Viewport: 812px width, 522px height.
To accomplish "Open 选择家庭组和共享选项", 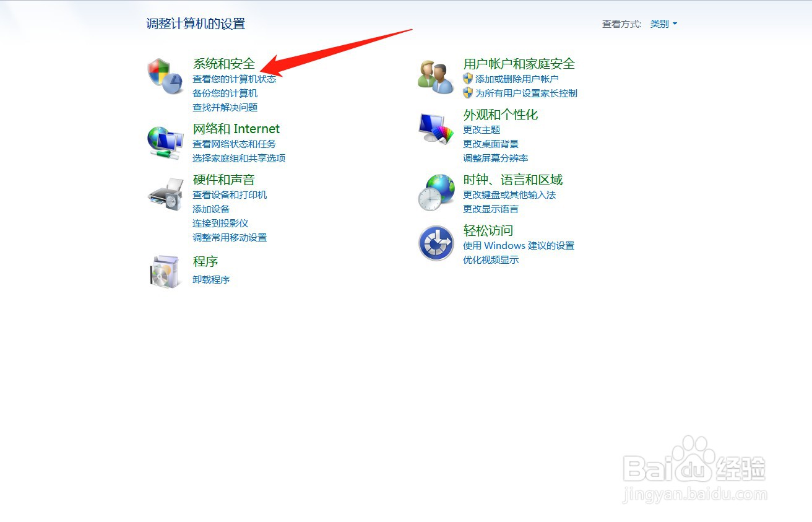I will tap(240, 158).
